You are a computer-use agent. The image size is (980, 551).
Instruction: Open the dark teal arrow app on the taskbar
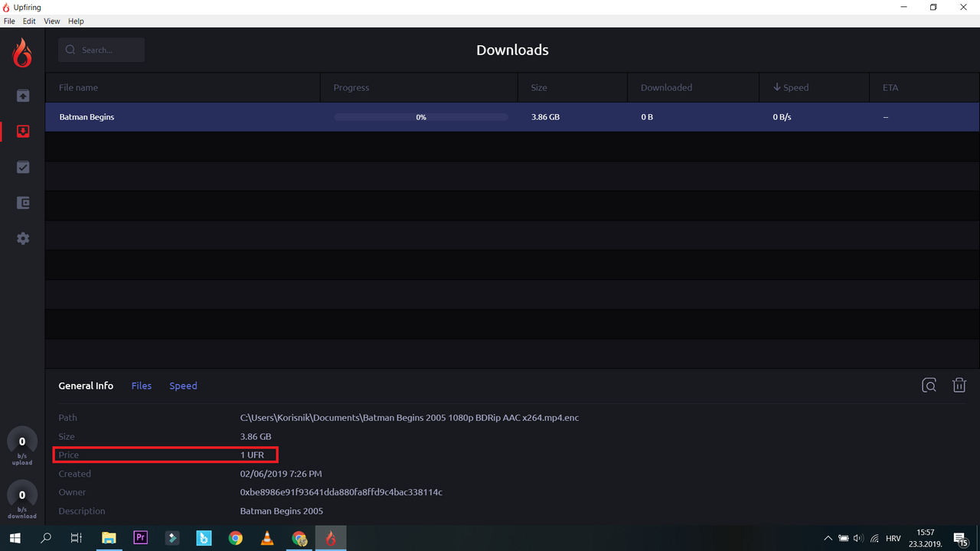click(172, 538)
